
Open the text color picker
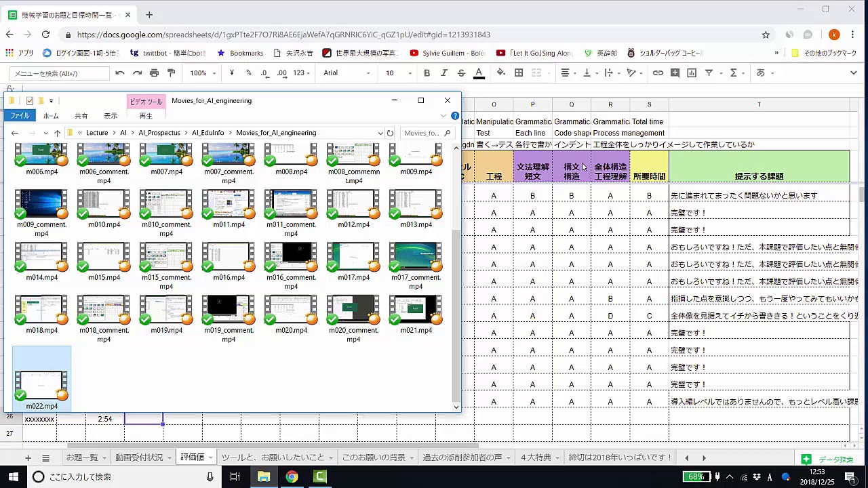coord(479,73)
